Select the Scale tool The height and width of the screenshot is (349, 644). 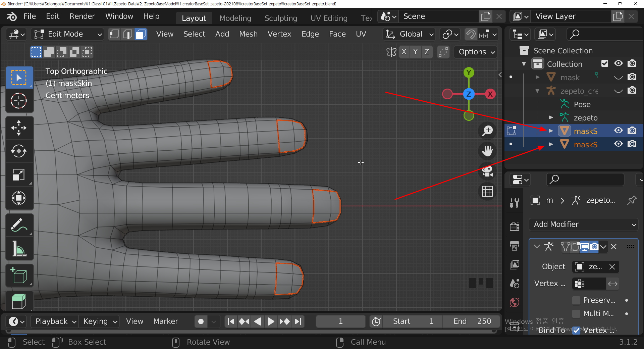tap(19, 174)
